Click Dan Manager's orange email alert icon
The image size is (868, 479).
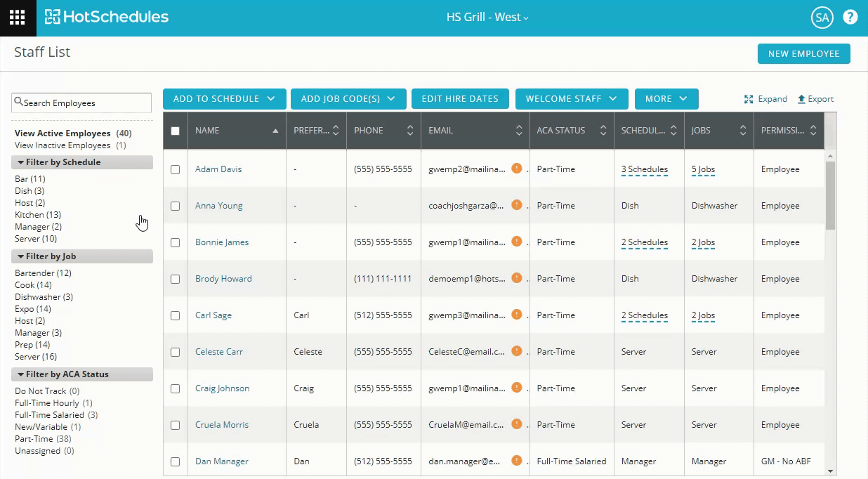click(x=517, y=461)
